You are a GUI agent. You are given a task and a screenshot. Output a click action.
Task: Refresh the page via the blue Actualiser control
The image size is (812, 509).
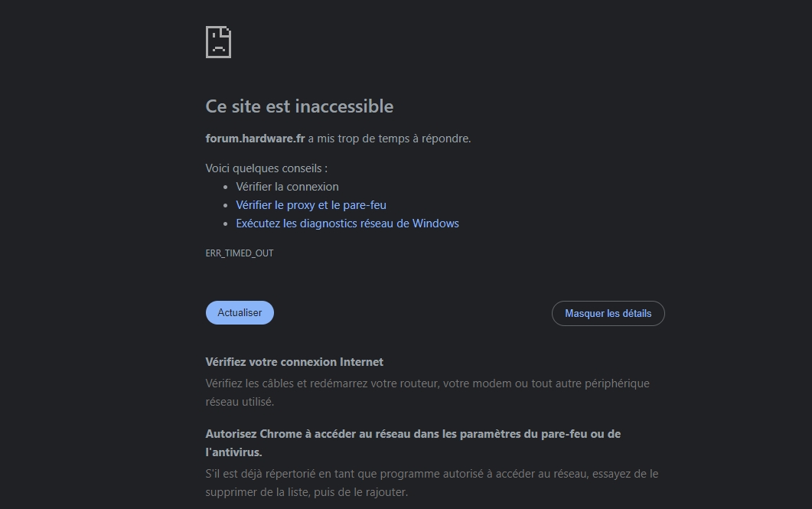pos(240,312)
